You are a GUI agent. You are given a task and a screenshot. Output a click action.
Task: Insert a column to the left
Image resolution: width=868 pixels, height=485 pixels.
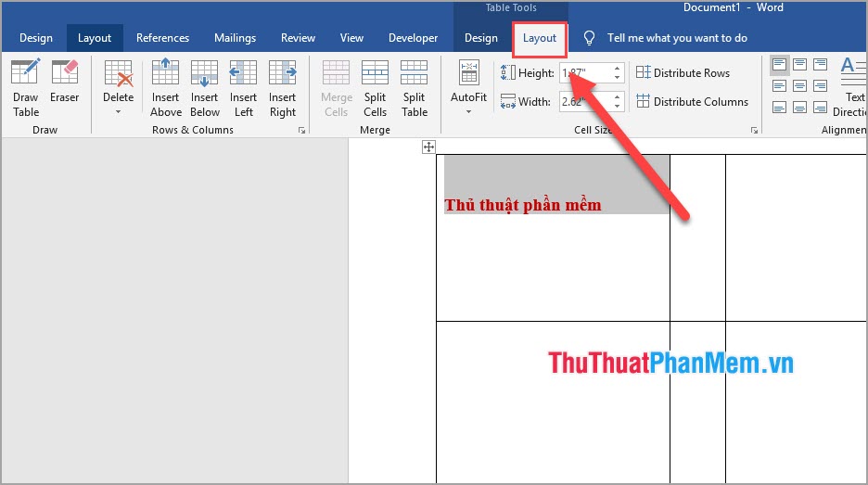[x=243, y=88]
